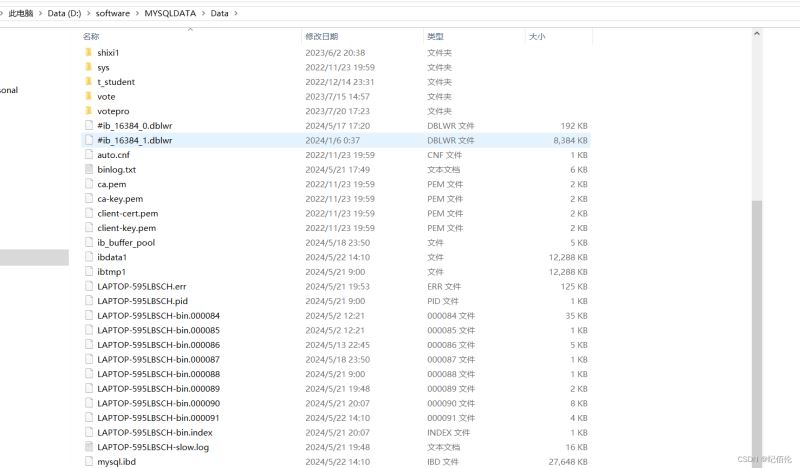Expand the chevron after MYSQLDATA breadcrumb
This screenshot has height=468, width=800.
[203, 12]
